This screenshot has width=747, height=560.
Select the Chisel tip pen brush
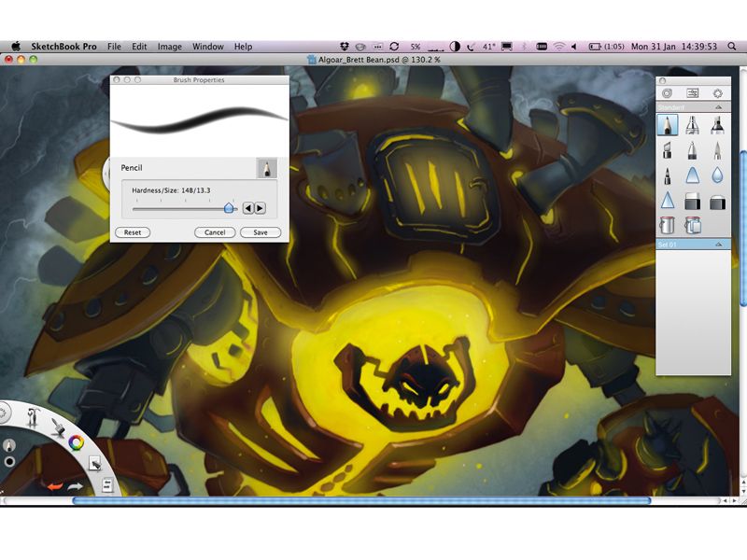(667, 150)
